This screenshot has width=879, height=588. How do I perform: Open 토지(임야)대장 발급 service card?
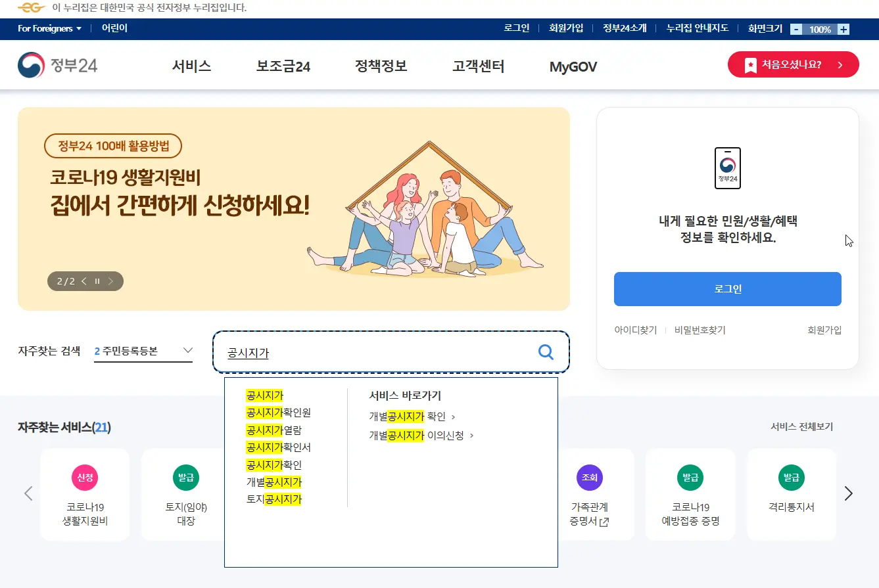(x=183, y=495)
